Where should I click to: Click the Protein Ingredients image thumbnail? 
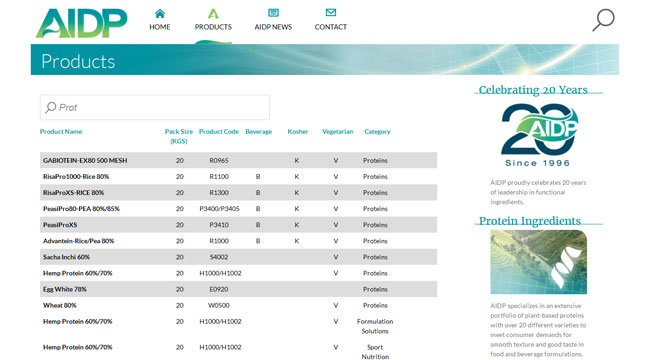(538, 262)
